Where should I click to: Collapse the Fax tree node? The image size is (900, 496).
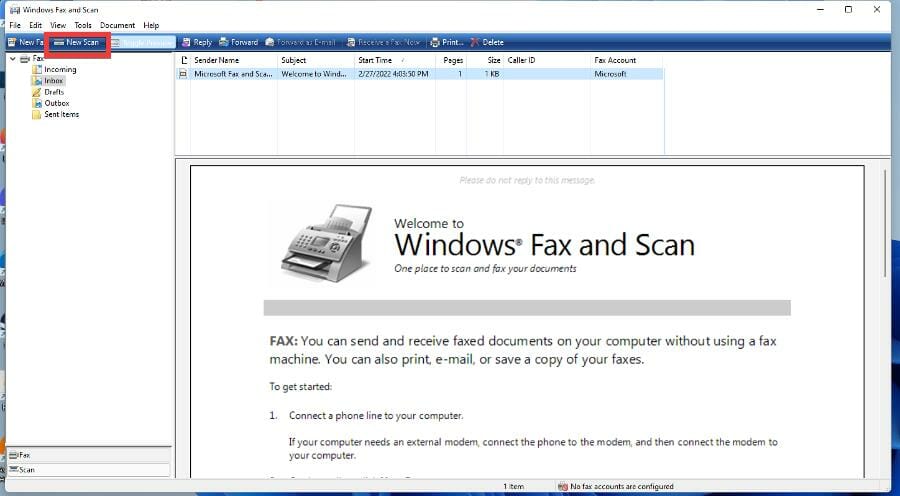[x=13, y=59]
